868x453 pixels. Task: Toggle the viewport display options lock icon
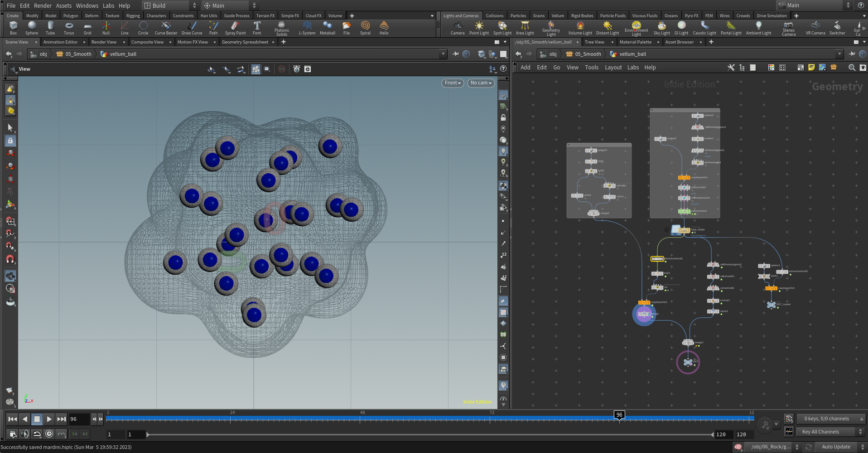(503, 117)
